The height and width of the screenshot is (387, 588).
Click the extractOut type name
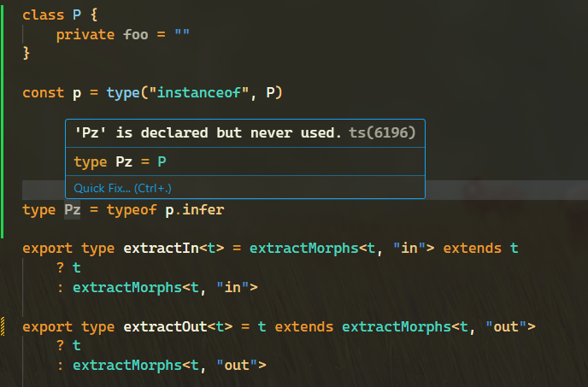click(x=165, y=326)
